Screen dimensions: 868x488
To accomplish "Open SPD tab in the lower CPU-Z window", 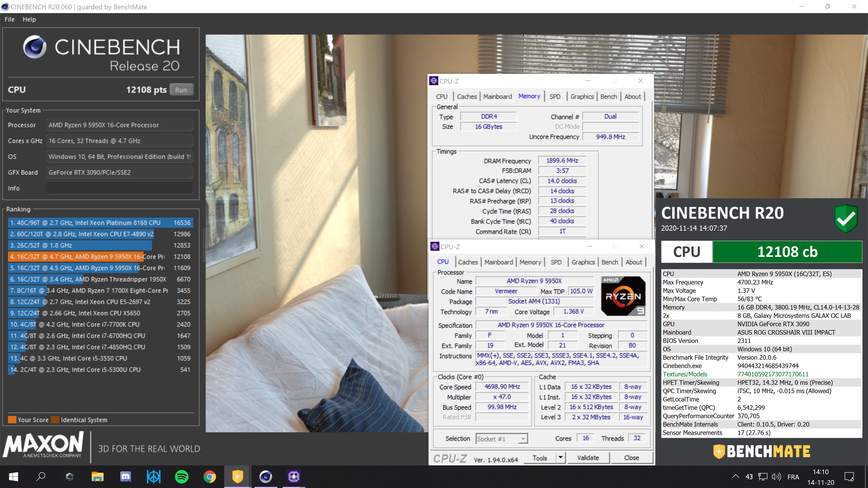I will click(556, 262).
